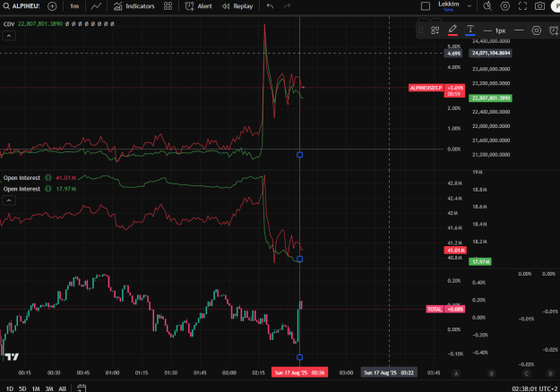Click the A scale badge
This screenshot has height=392, width=560.
[x=456, y=373]
